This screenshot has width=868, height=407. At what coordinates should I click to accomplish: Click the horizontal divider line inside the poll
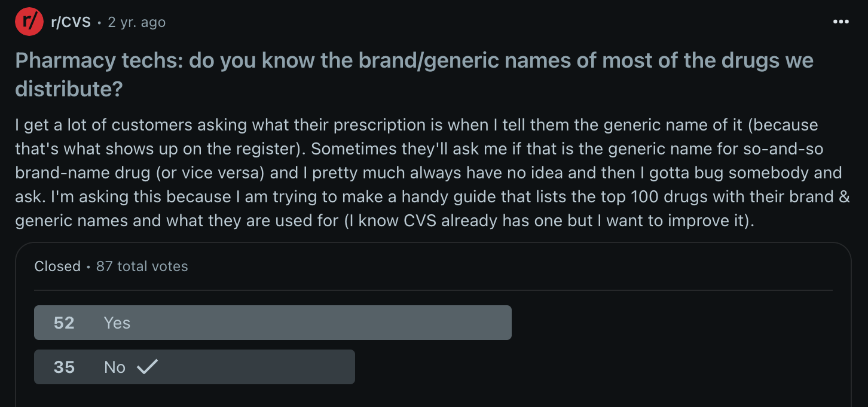433,290
